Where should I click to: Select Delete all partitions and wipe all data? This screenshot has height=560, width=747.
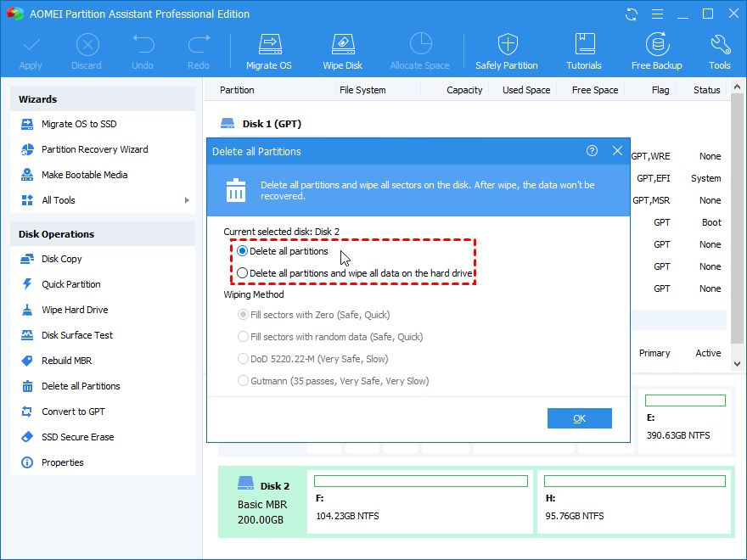click(x=242, y=273)
